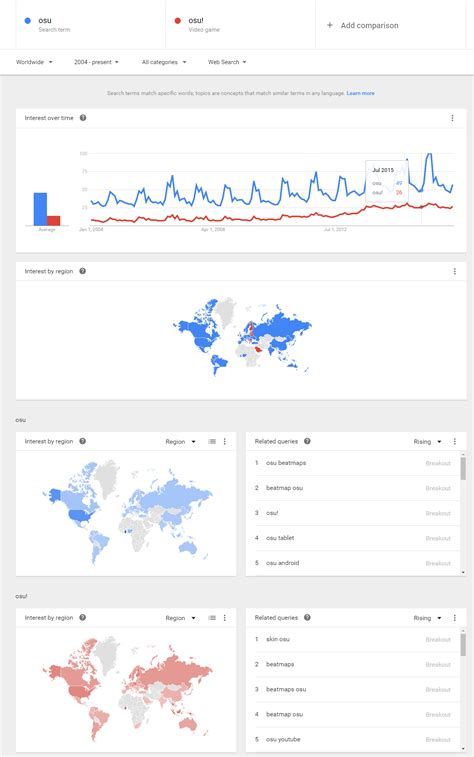Expand the All categories dropdown
The height and width of the screenshot is (757, 474).
point(164,62)
